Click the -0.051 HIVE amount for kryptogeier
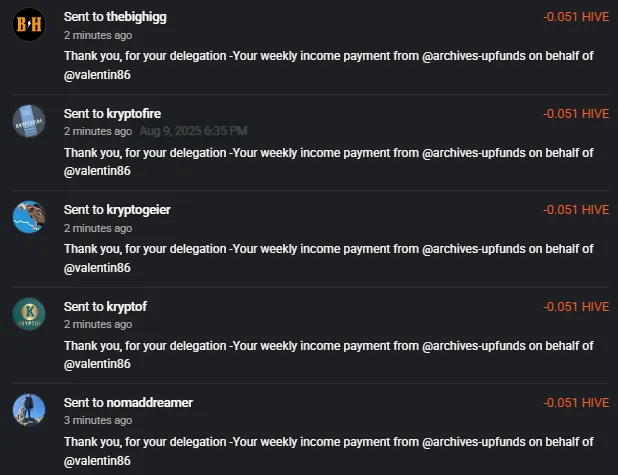Screen dimensions: 618x475 click(x=576, y=210)
